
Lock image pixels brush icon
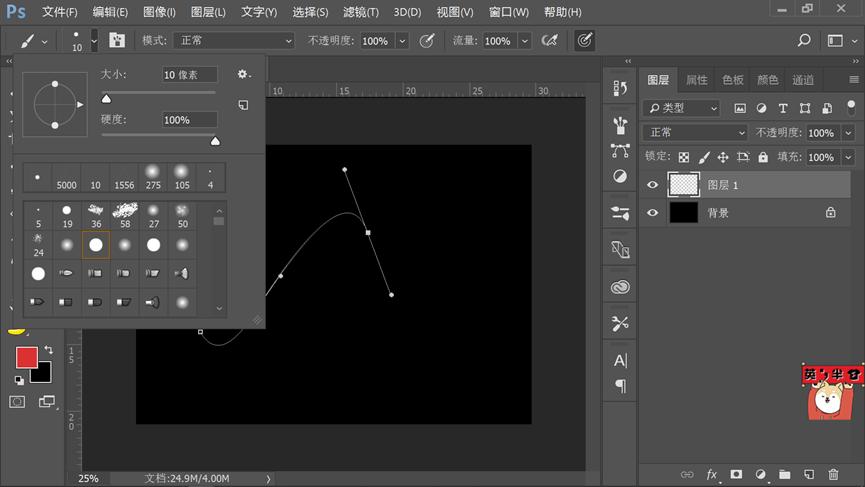click(x=703, y=157)
